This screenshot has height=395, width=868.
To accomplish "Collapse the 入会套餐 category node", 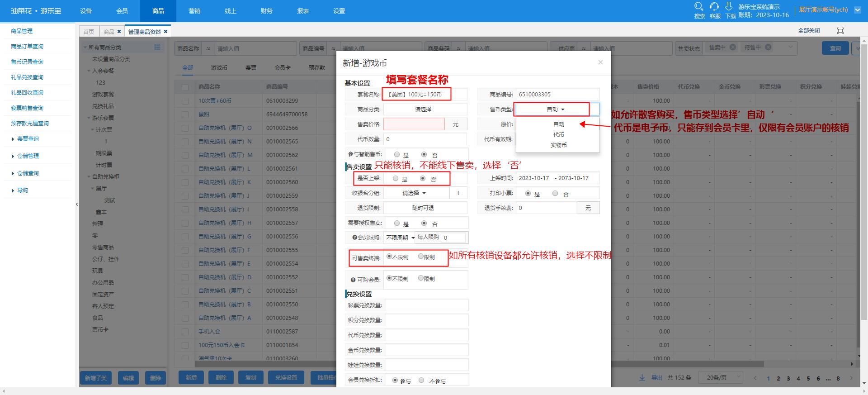I will pyautogui.click(x=89, y=71).
